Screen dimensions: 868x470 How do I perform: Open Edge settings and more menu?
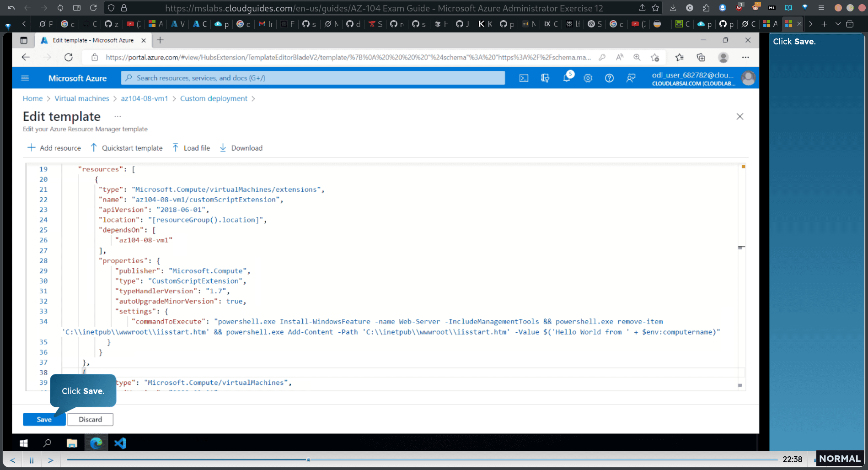pyautogui.click(x=745, y=57)
